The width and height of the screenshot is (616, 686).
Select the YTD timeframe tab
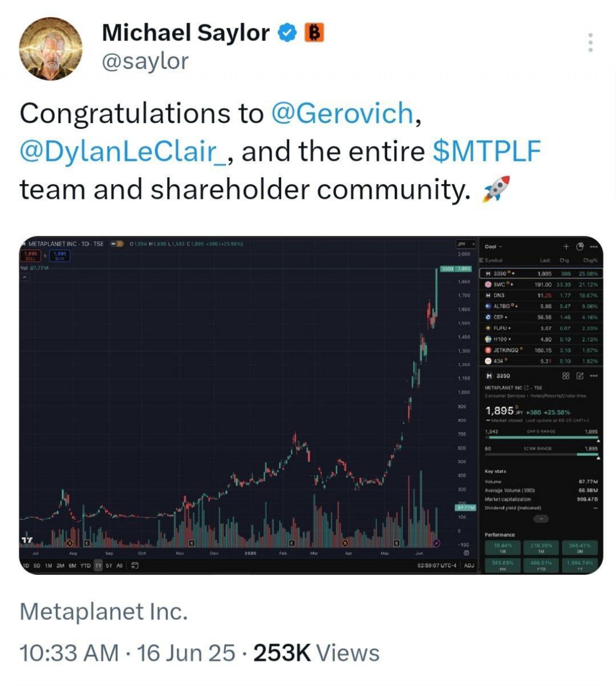pos(85,566)
